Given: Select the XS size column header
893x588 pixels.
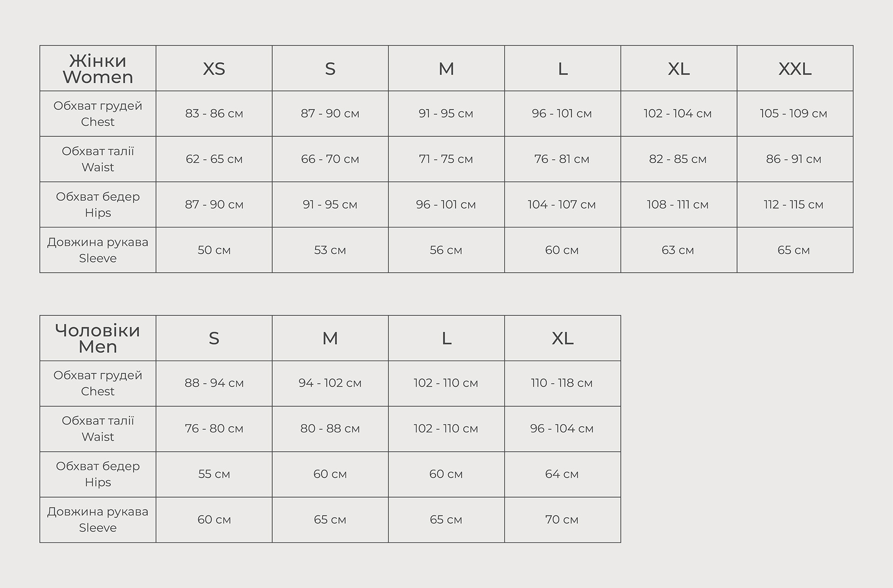Looking at the screenshot, I should (214, 69).
